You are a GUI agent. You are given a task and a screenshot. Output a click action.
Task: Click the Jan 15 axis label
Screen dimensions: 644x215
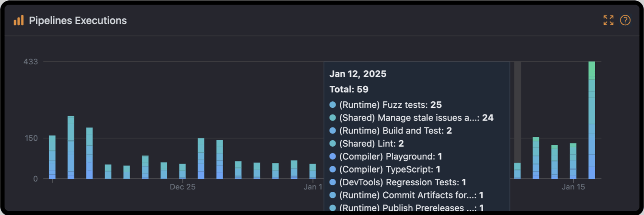click(x=573, y=187)
